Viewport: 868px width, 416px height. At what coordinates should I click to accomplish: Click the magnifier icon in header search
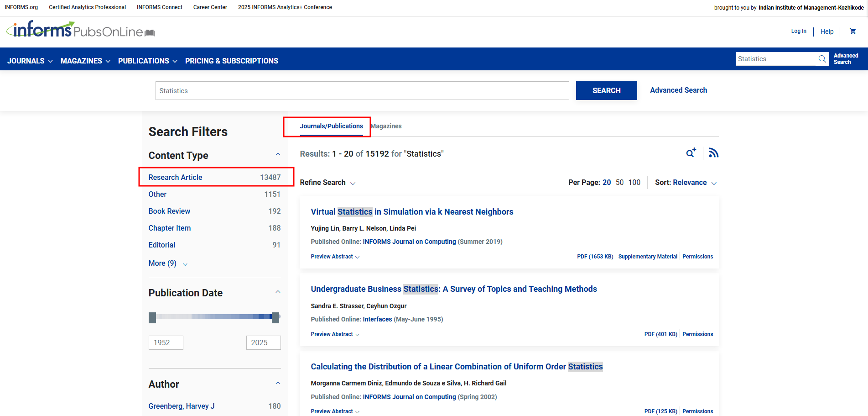tap(822, 59)
